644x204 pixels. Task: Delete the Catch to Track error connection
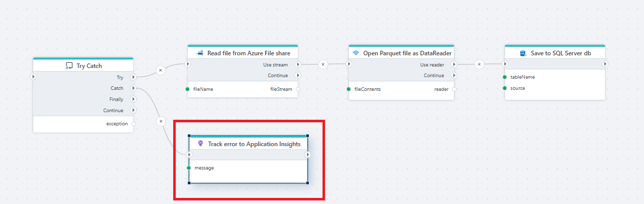point(161,121)
